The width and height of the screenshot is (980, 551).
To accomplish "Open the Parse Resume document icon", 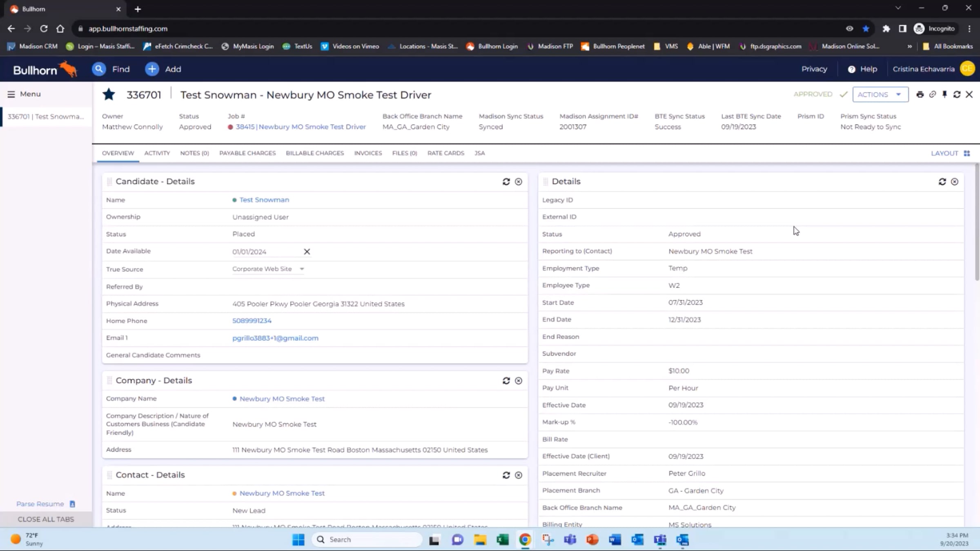I will [72, 504].
